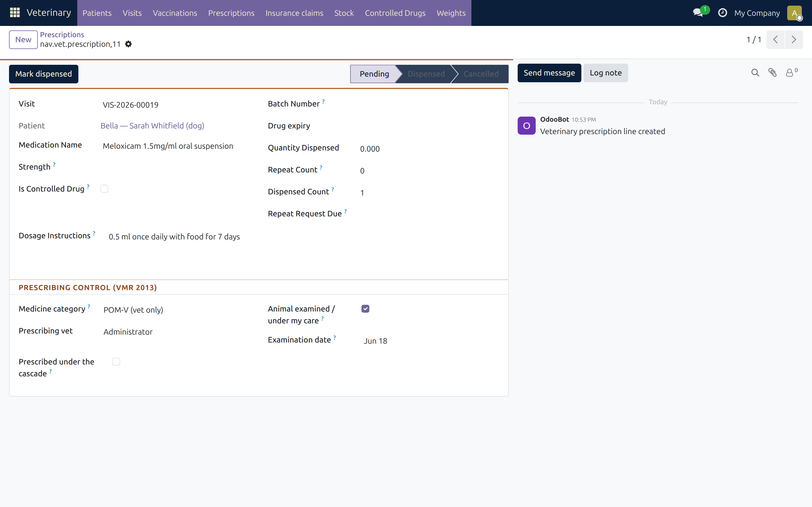
Task: Set the status to Dispensed stage
Action: (426, 74)
